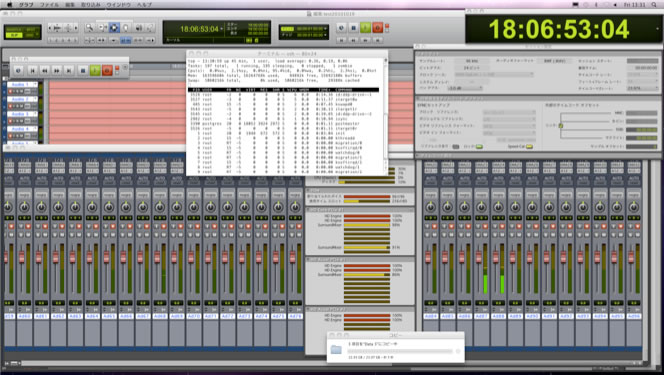The height and width of the screenshot is (375, 664).
Task: Open the Apple menu
Action: [x=9, y=5]
